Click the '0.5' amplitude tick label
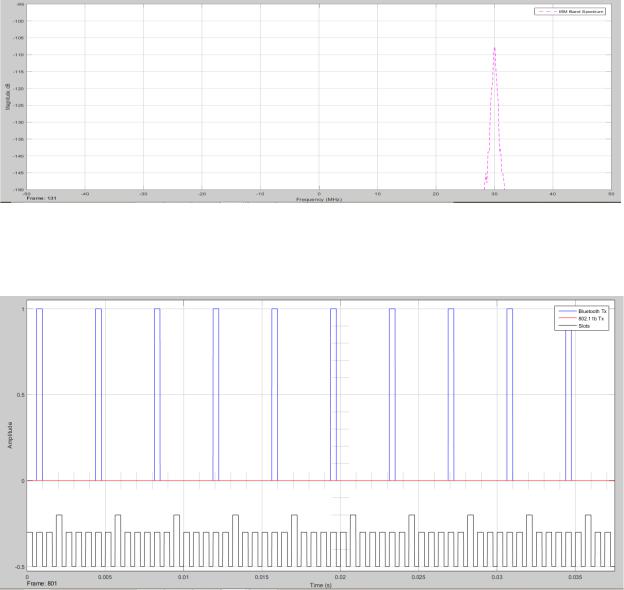 pos(21,395)
